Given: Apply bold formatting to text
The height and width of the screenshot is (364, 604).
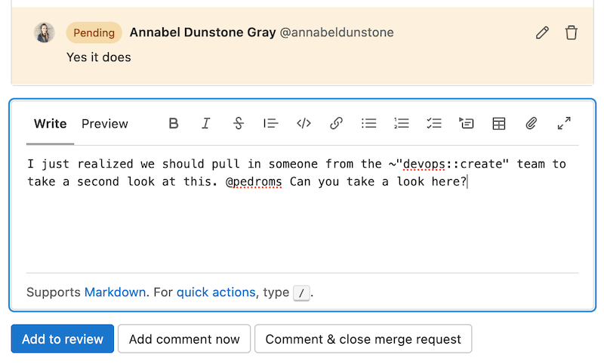Looking at the screenshot, I should 174,124.
